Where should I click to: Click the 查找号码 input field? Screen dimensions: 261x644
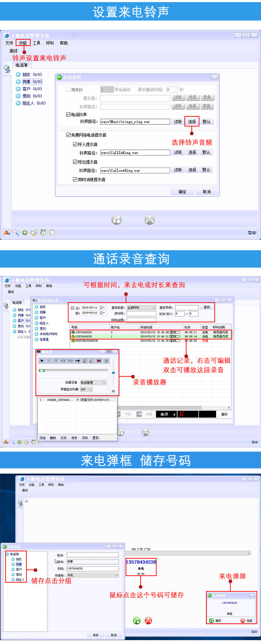(x=187, y=308)
